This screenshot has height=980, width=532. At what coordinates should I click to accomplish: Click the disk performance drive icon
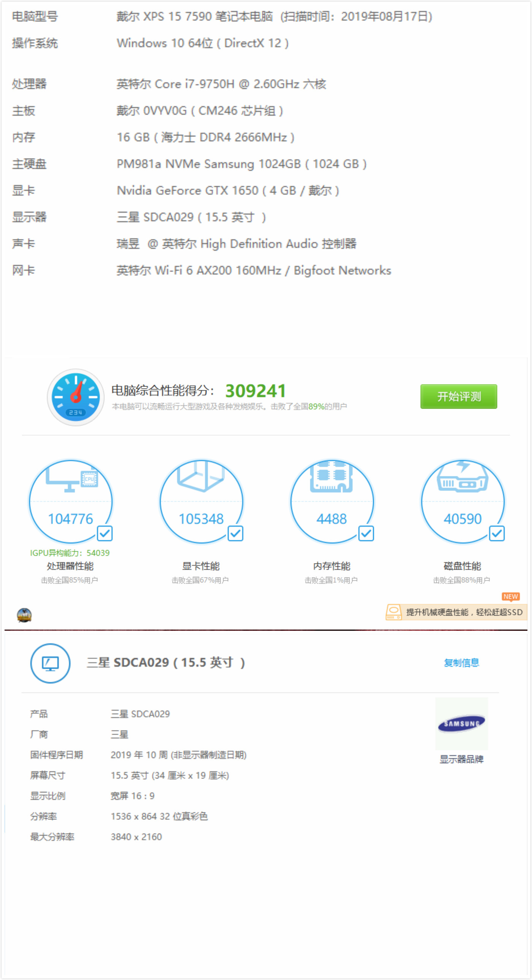coord(462,477)
